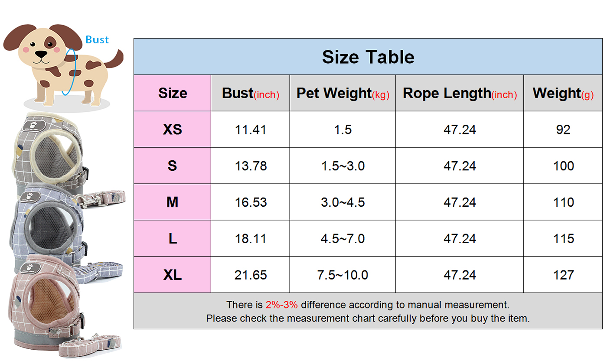
Task: Click the blue Bust label near the dog
Action: coord(97,40)
